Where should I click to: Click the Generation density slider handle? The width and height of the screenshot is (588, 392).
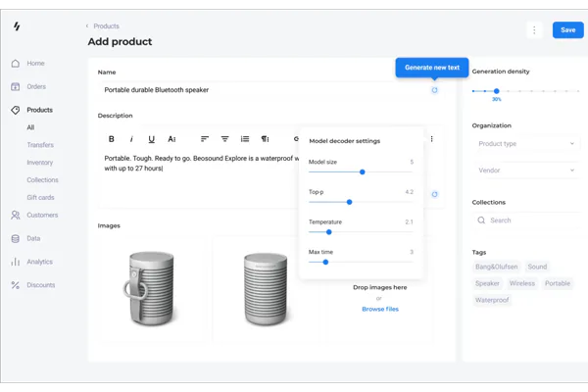tap(497, 91)
